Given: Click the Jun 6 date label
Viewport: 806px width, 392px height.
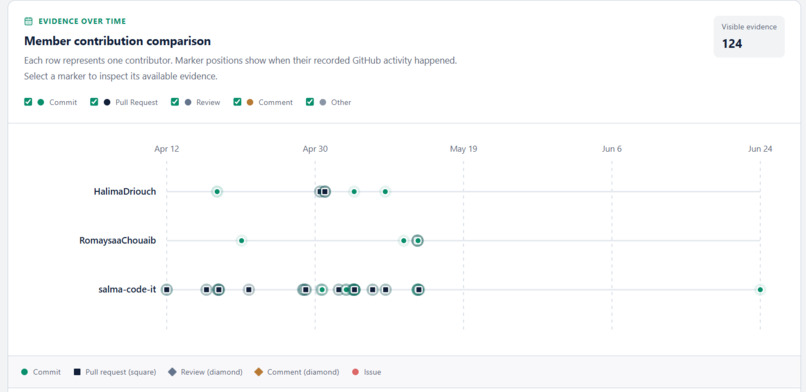Looking at the screenshot, I should (612, 149).
